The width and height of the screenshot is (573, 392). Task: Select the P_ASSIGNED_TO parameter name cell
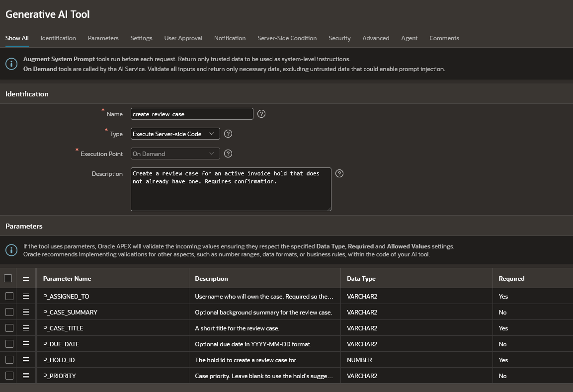112,296
